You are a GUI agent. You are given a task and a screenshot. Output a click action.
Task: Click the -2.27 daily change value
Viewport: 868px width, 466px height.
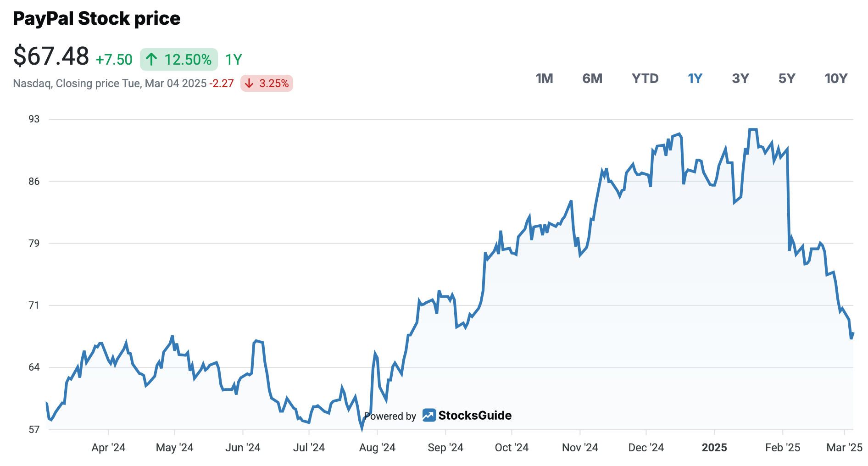tap(222, 83)
